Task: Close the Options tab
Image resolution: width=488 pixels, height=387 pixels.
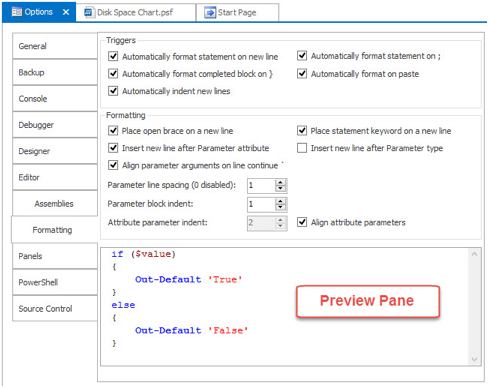Action: 66,12
